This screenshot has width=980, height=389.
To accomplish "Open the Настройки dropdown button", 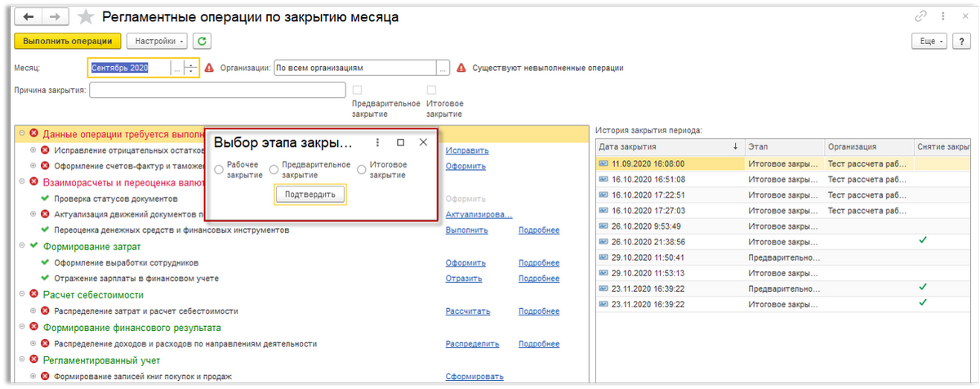I will (157, 41).
